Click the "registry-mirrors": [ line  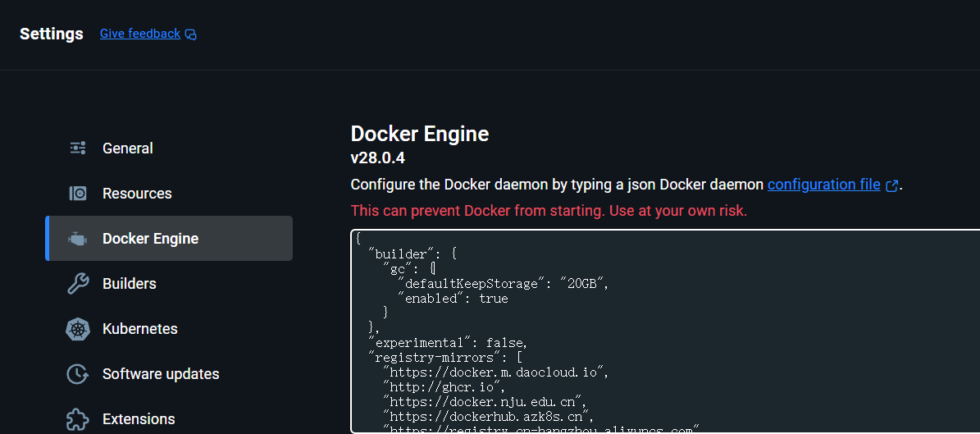pyautogui.click(x=445, y=359)
